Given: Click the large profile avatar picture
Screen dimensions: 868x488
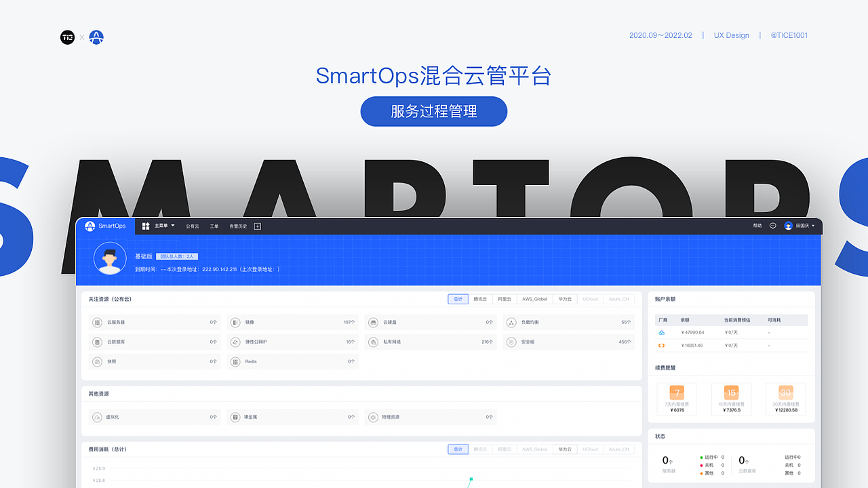Looking at the screenshot, I should pyautogui.click(x=110, y=258).
